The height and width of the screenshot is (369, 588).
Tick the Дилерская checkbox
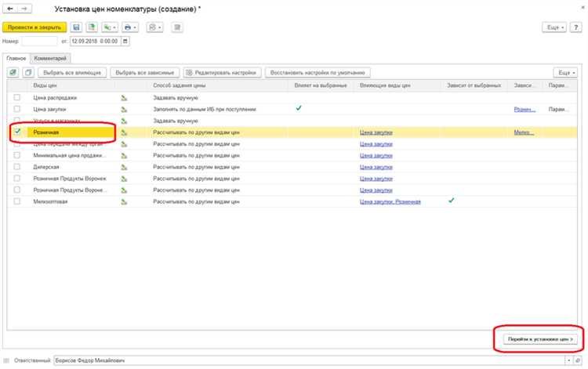(x=17, y=167)
